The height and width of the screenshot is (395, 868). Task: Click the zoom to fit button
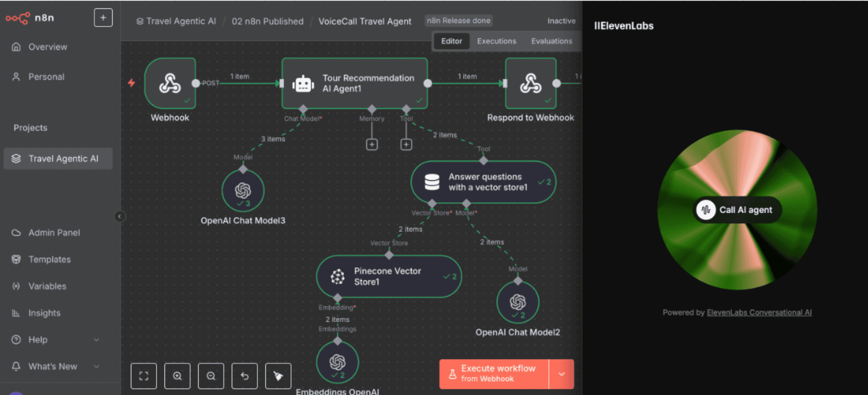click(x=144, y=376)
